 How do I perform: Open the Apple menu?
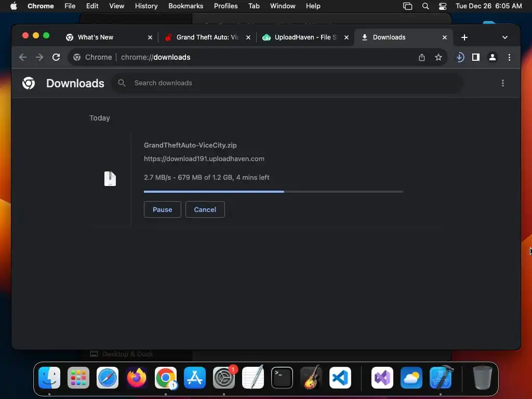click(14, 6)
